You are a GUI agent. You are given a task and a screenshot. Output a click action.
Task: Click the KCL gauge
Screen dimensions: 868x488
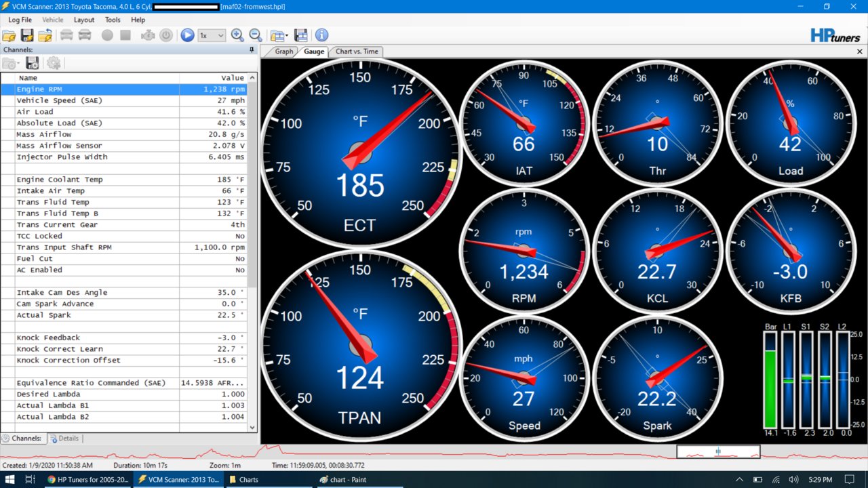657,251
